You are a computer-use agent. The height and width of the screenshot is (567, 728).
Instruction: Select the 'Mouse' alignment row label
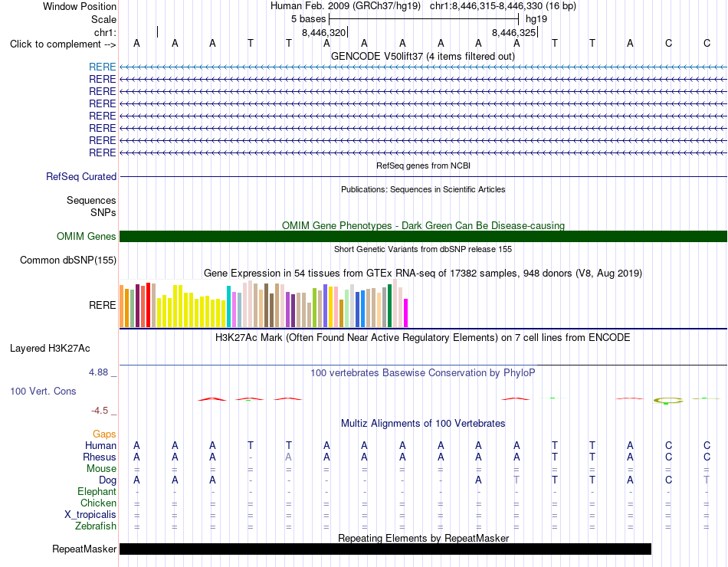(101, 469)
